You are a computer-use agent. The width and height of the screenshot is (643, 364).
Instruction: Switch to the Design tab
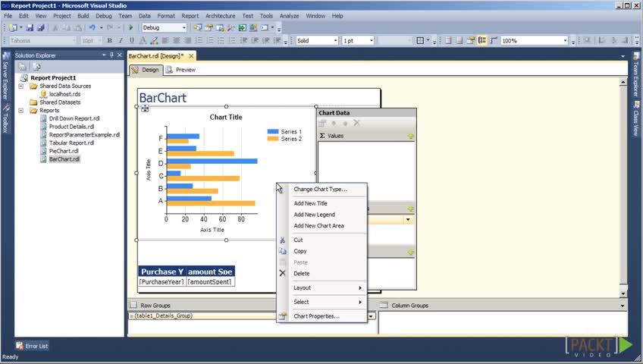point(146,70)
